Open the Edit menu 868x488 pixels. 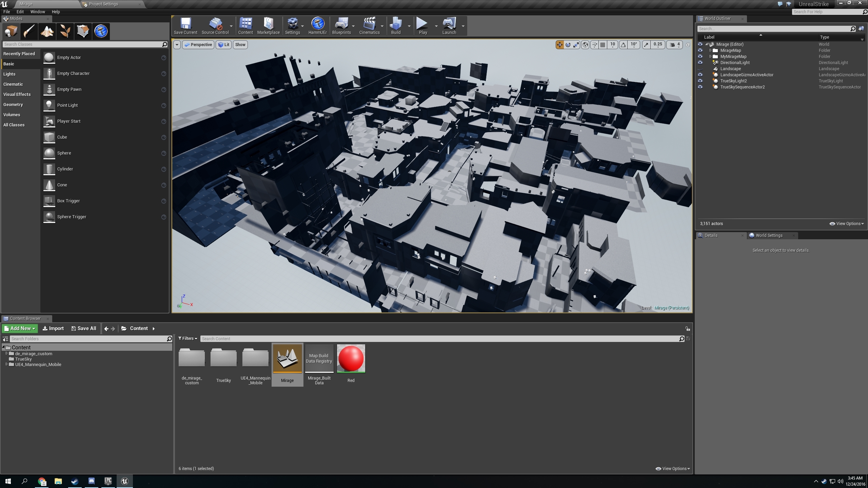click(x=20, y=12)
